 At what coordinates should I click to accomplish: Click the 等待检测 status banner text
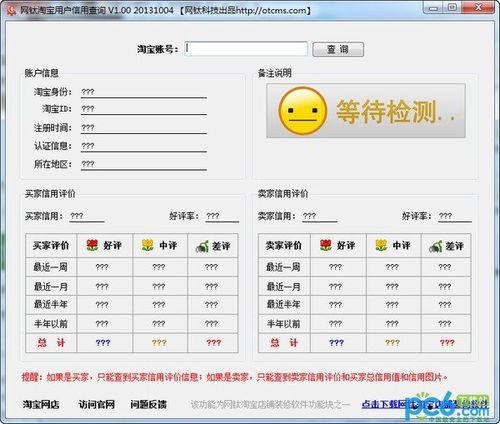coord(395,112)
